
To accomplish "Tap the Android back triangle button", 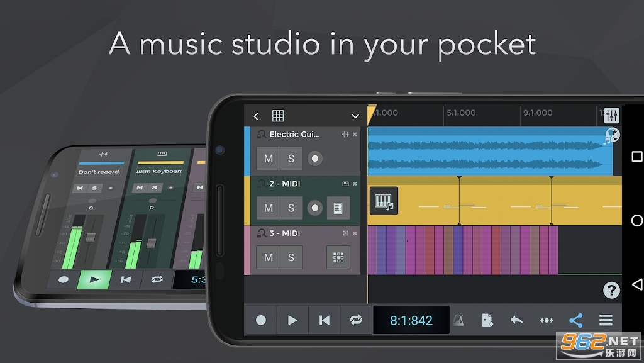I will [637, 284].
